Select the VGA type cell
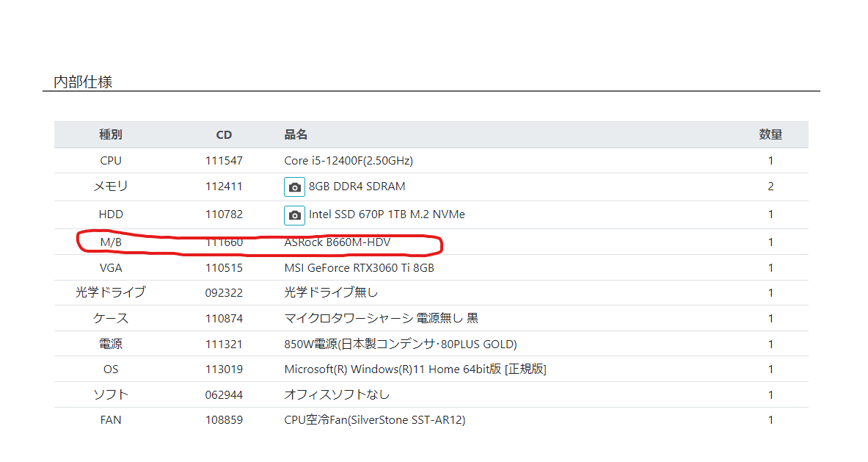The height and width of the screenshot is (462, 868). pos(111,268)
